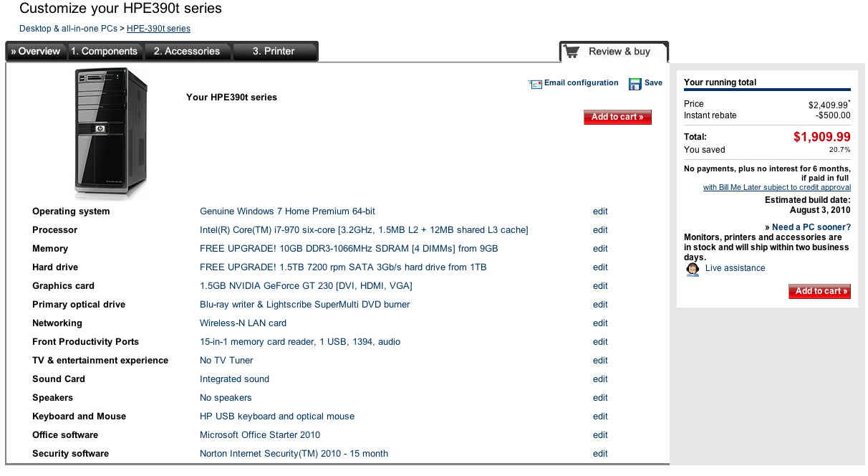
Task: Click the HP USB keyboard and optical mouse text
Action: [277, 416]
